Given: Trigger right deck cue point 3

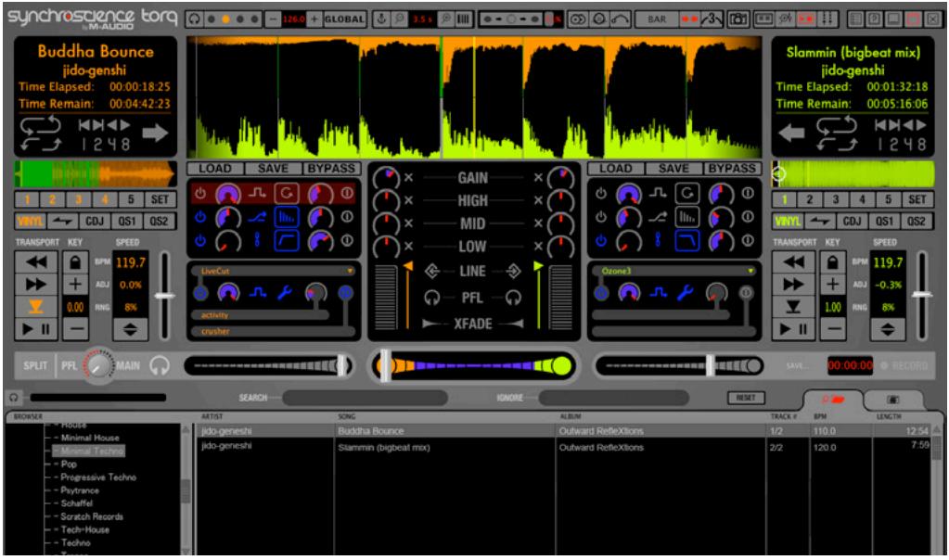Looking at the screenshot, I should click(x=836, y=199).
